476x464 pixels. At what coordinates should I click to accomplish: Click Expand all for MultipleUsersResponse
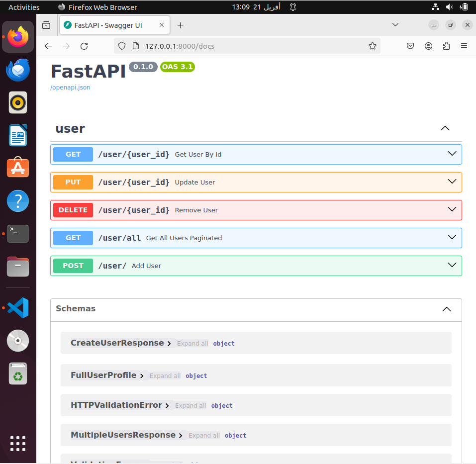(204, 436)
